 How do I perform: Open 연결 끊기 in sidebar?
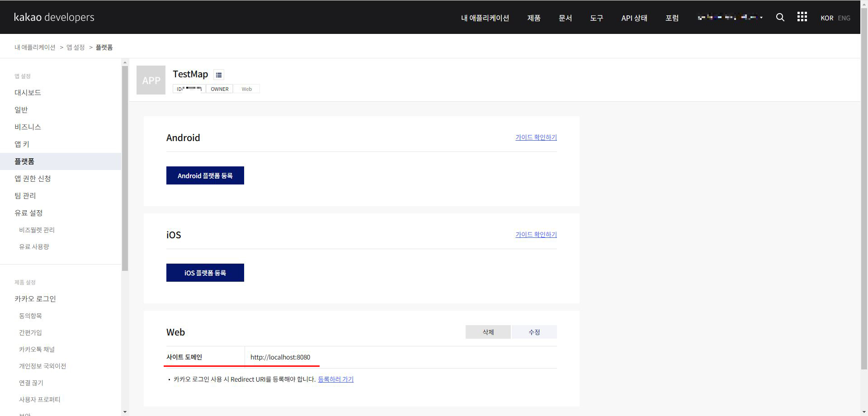31,383
